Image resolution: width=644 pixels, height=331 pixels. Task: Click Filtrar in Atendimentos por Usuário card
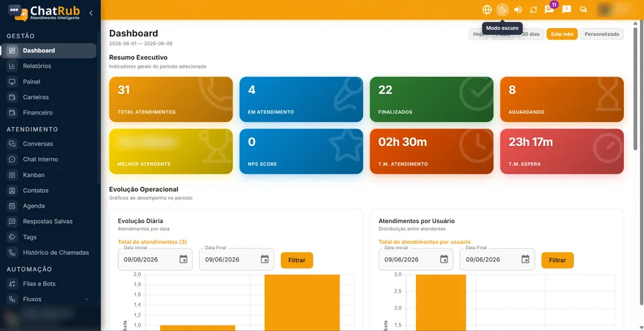pyautogui.click(x=557, y=260)
